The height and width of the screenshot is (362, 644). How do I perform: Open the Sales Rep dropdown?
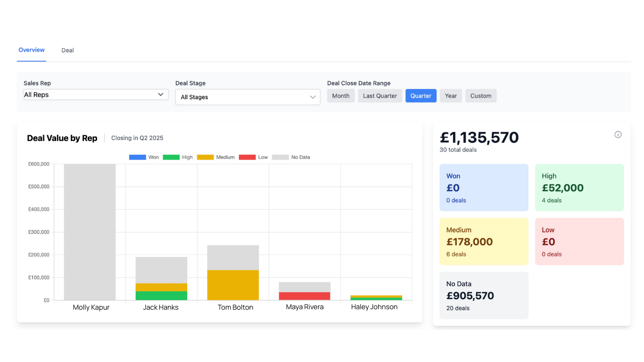[x=96, y=95]
